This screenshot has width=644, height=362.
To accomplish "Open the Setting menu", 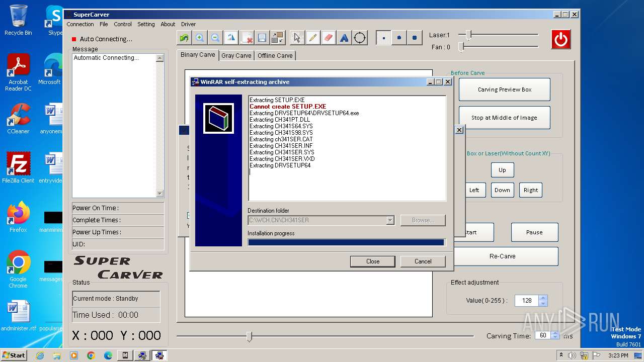I will [x=146, y=24].
